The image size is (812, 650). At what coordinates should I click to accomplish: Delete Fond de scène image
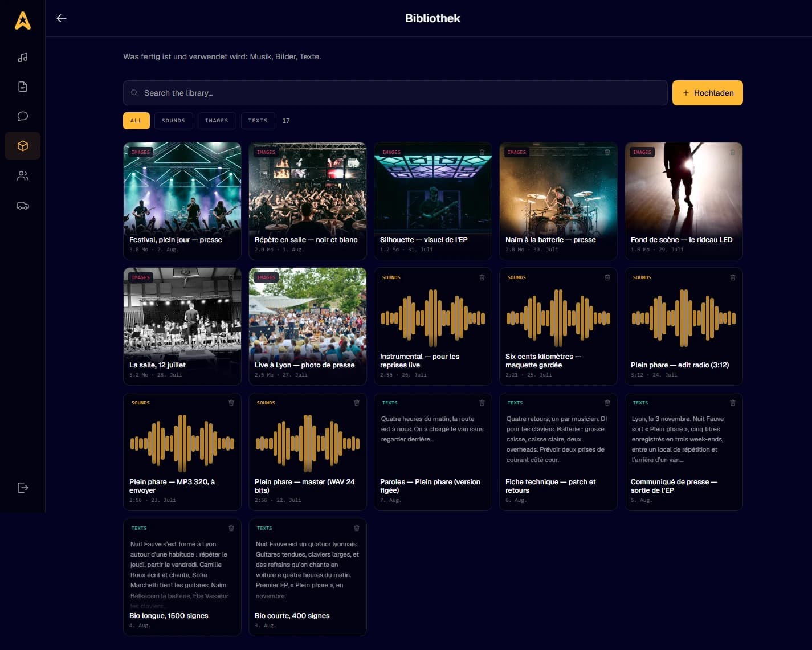click(x=733, y=152)
